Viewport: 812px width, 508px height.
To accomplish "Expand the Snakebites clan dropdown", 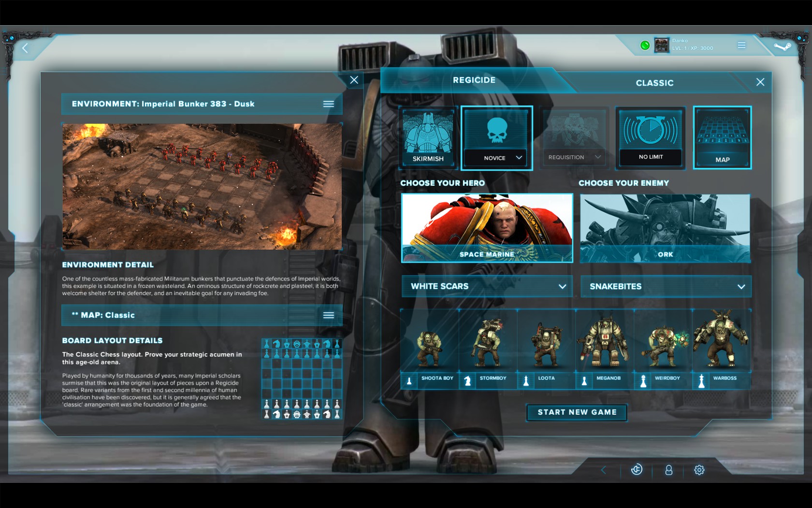I will [666, 286].
